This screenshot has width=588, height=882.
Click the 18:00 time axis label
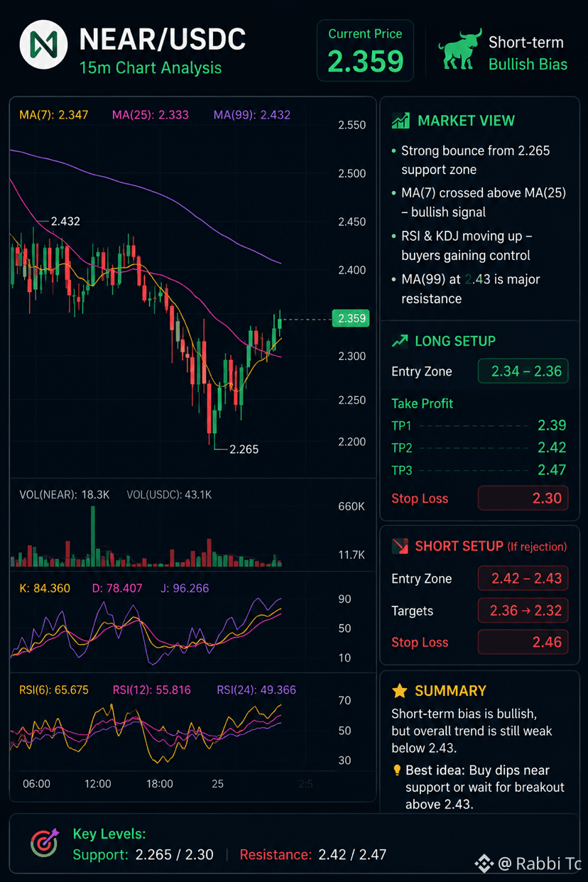160,784
